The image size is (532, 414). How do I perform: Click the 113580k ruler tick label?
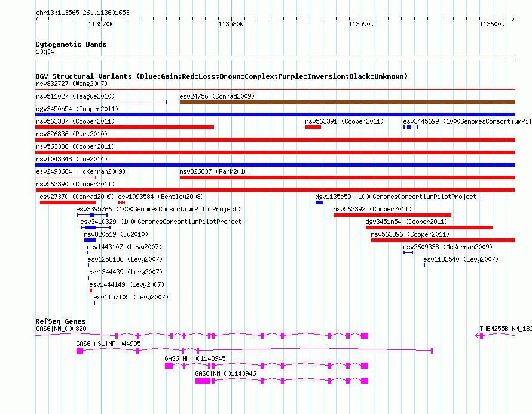(231, 24)
